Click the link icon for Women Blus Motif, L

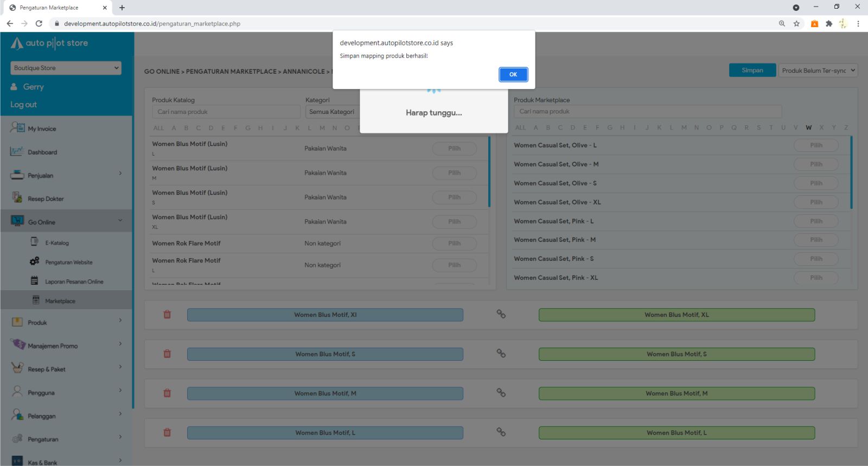[501, 432]
